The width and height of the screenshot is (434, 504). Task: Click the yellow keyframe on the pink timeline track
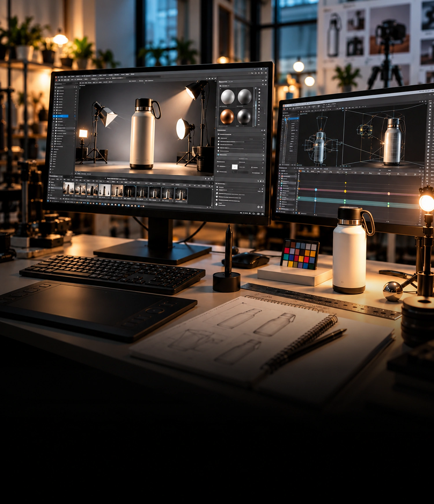(x=345, y=191)
